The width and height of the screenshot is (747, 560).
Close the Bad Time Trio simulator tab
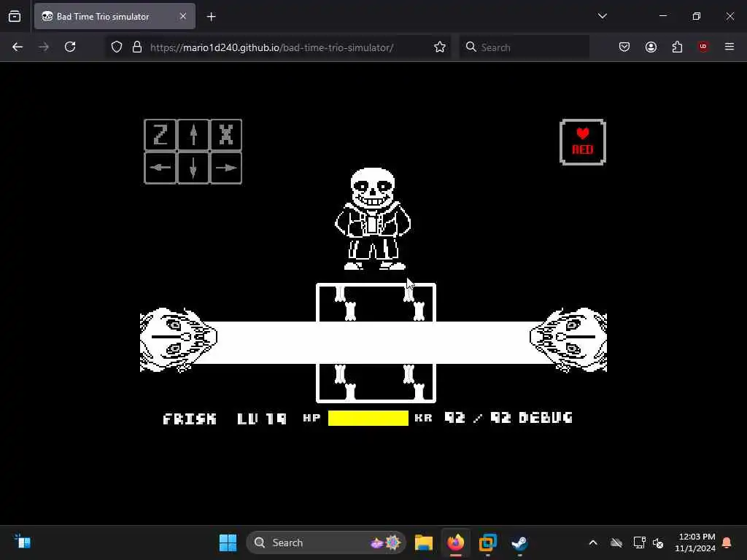[183, 16]
